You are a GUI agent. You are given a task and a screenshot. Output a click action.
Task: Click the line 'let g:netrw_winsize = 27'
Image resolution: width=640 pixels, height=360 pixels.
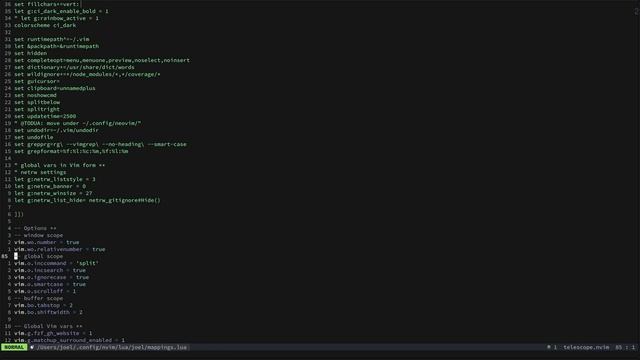pos(53,193)
